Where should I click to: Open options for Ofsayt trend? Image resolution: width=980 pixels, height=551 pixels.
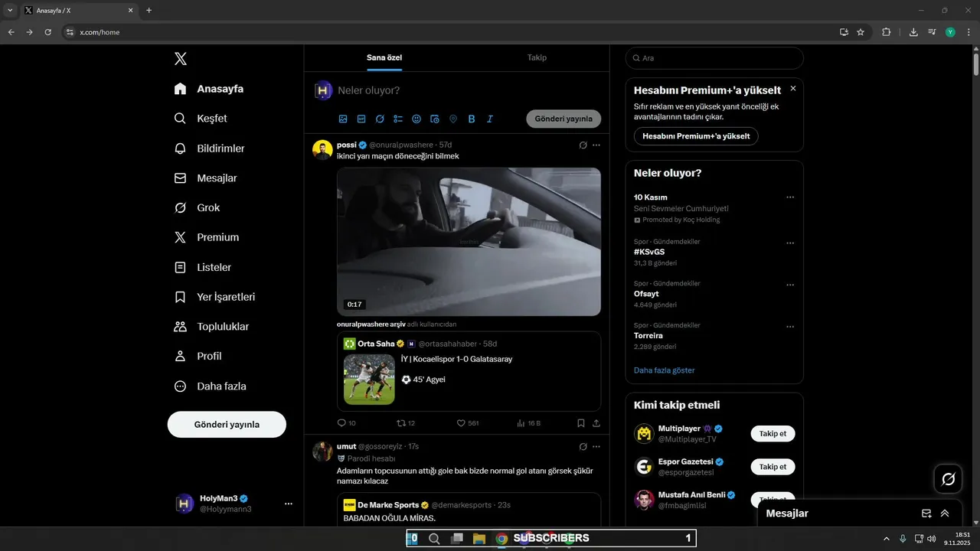790,285
